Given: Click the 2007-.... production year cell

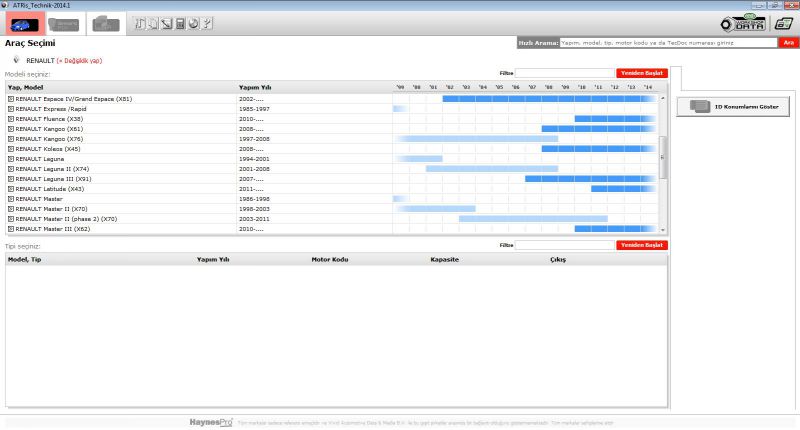Looking at the screenshot, I should click(x=251, y=179).
